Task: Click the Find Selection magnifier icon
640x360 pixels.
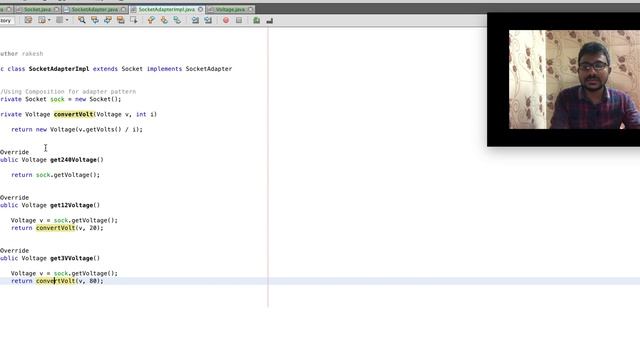Action: [x=82, y=20]
